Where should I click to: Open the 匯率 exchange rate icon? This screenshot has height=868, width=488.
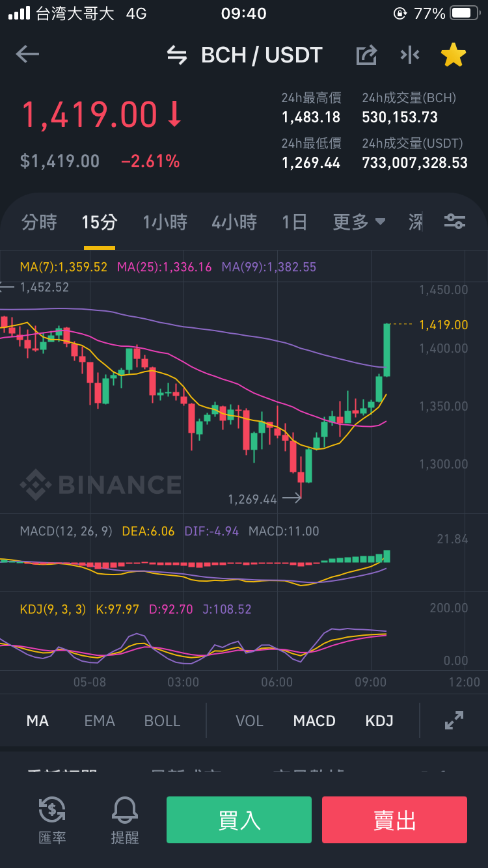tap(52, 820)
